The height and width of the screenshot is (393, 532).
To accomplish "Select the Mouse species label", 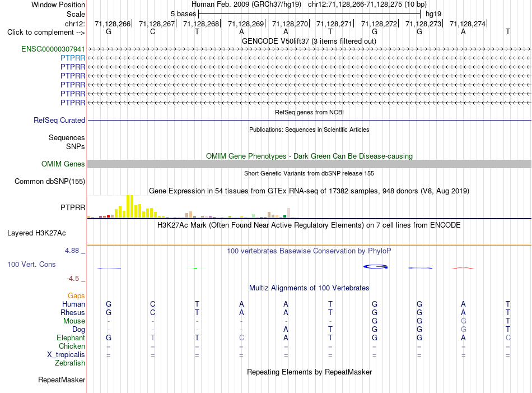I will pyautogui.click(x=74, y=321).
